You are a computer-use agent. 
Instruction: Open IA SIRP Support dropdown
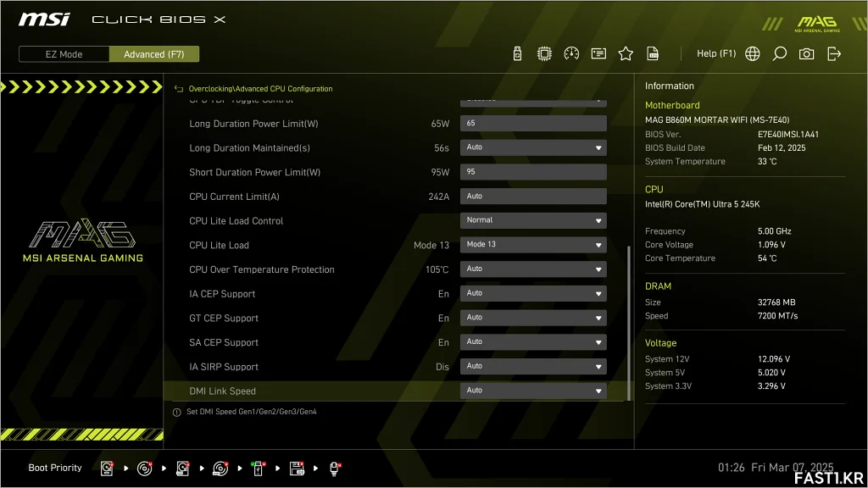pos(533,367)
